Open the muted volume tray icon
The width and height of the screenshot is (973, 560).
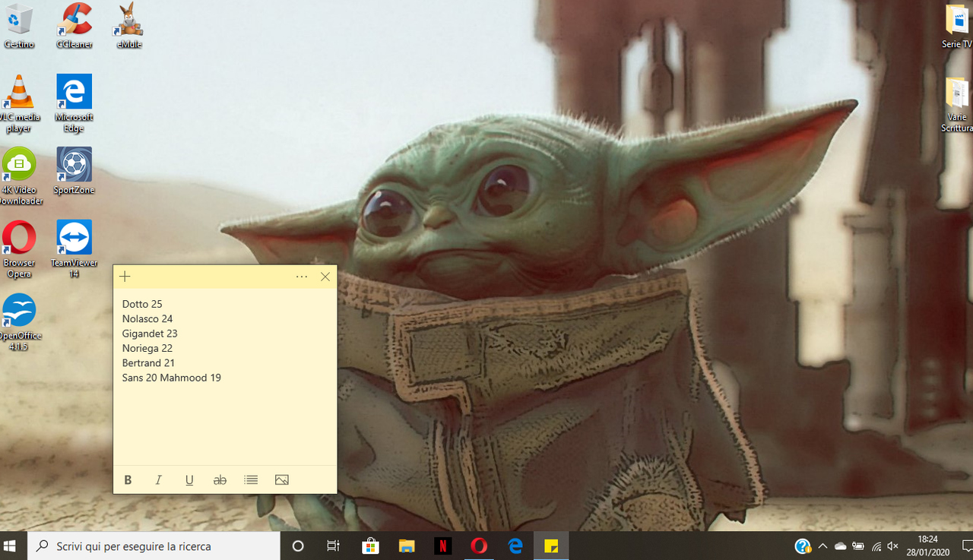pos(893,546)
